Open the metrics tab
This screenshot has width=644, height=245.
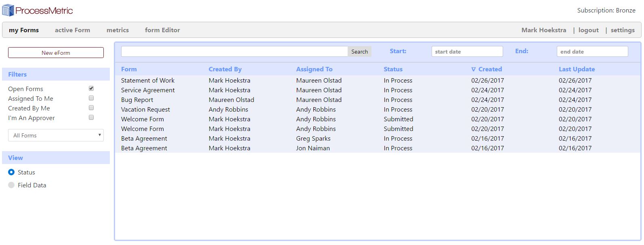coord(117,30)
